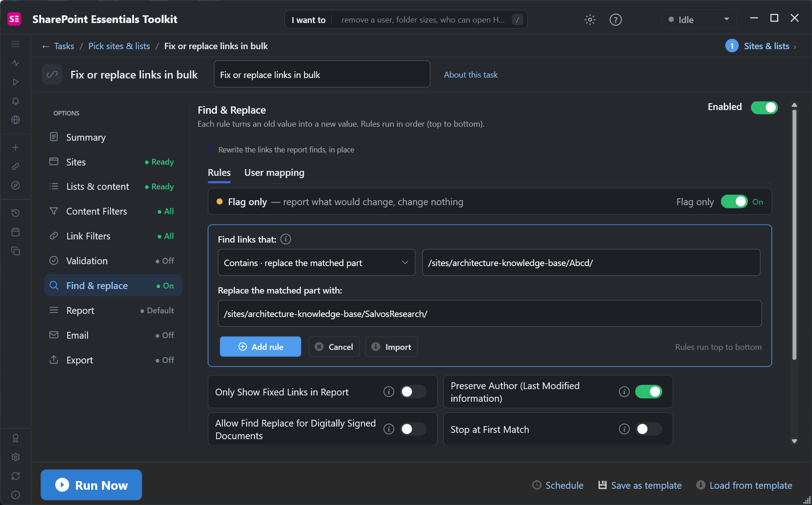Click the Add rule button
Image resolution: width=812 pixels, height=505 pixels.
pyautogui.click(x=260, y=346)
